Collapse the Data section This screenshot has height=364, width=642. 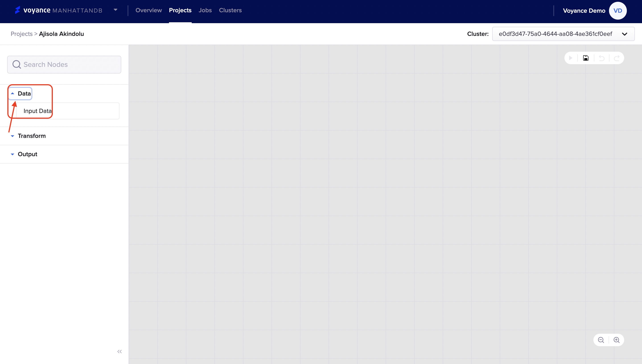[x=21, y=94]
